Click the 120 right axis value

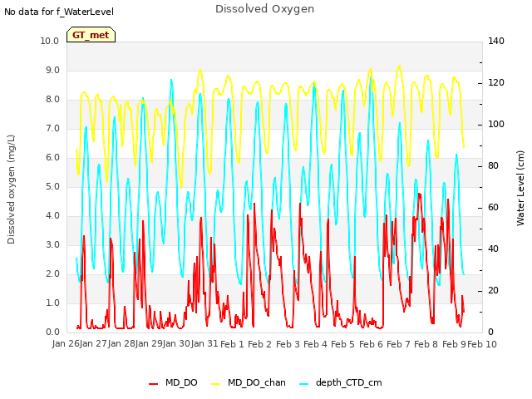[x=496, y=83]
